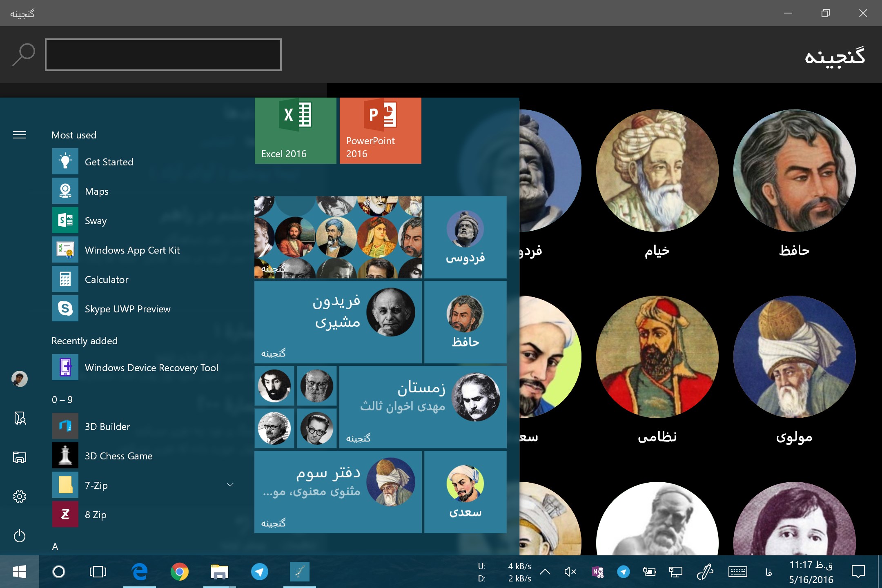Open the Excel 2016 tile
882x588 pixels.
295,131
